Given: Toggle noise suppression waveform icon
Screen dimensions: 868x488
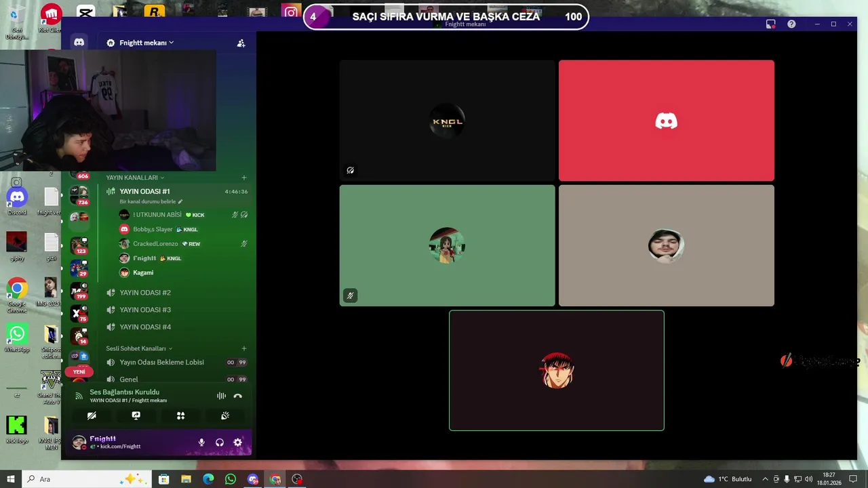Looking at the screenshot, I should (x=221, y=396).
